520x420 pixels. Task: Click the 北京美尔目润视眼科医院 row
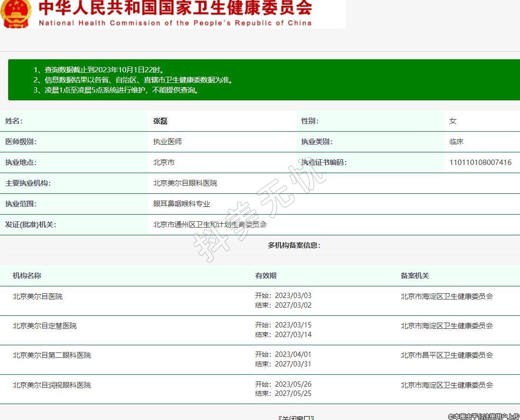coord(52,385)
